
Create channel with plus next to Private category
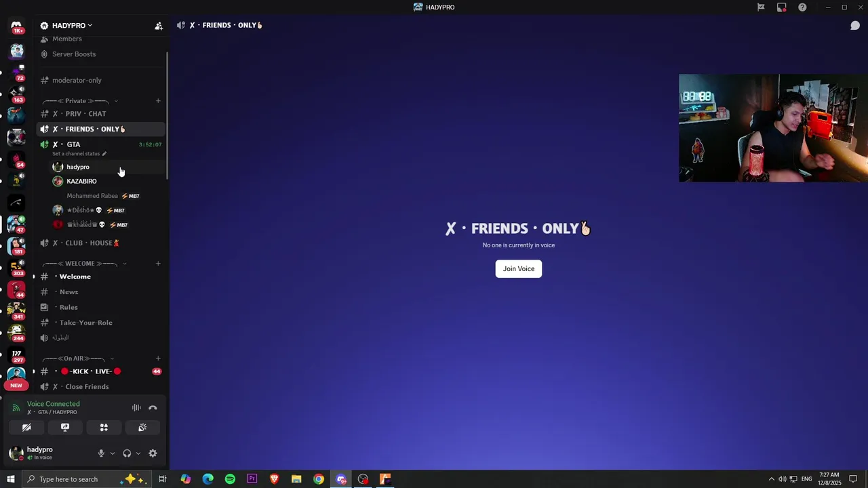pyautogui.click(x=158, y=101)
